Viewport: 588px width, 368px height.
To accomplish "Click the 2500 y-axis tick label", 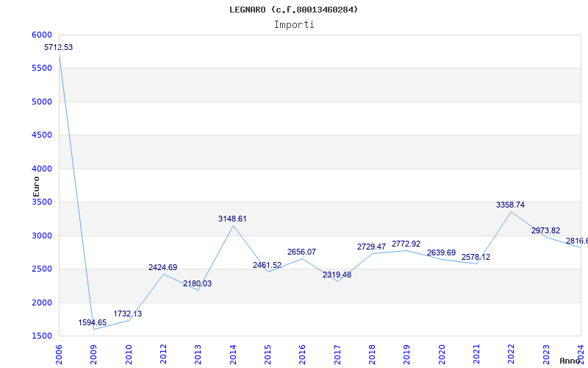I will click(42, 269).
